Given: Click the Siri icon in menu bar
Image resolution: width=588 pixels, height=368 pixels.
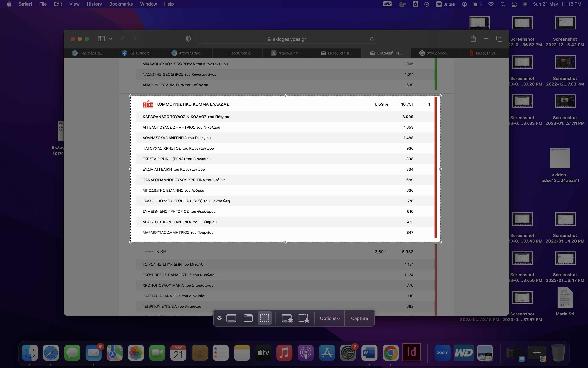Looking at the screenshot, I should click(x=525, y=4).
